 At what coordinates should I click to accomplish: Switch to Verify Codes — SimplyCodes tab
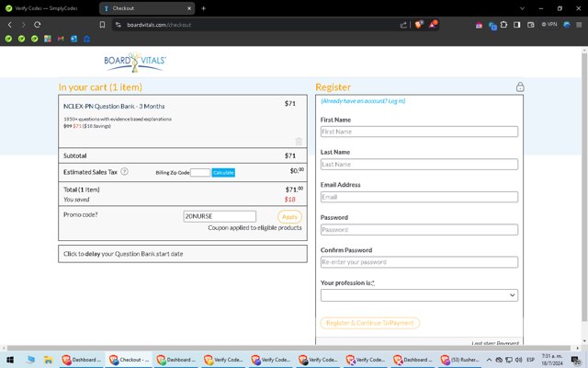(46, 8)
